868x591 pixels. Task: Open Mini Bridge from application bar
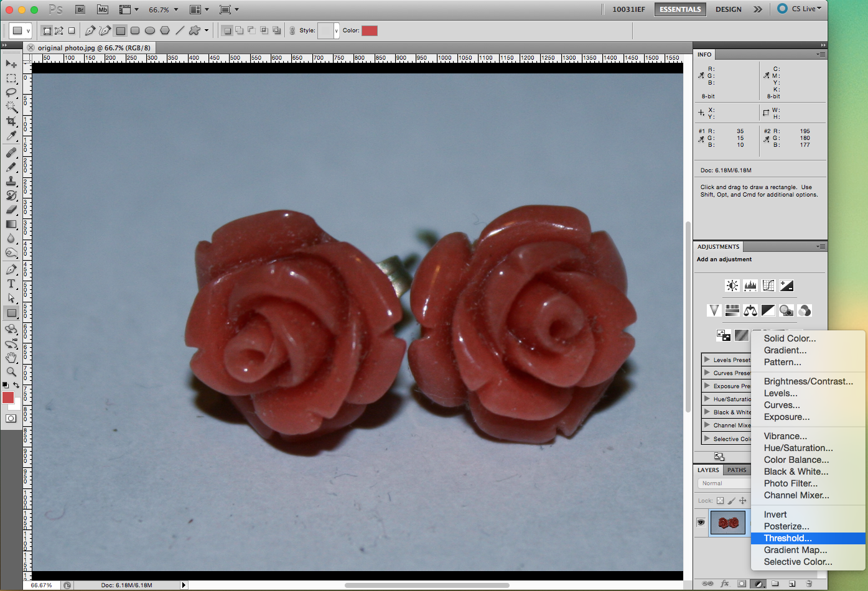tap(103, 9)
